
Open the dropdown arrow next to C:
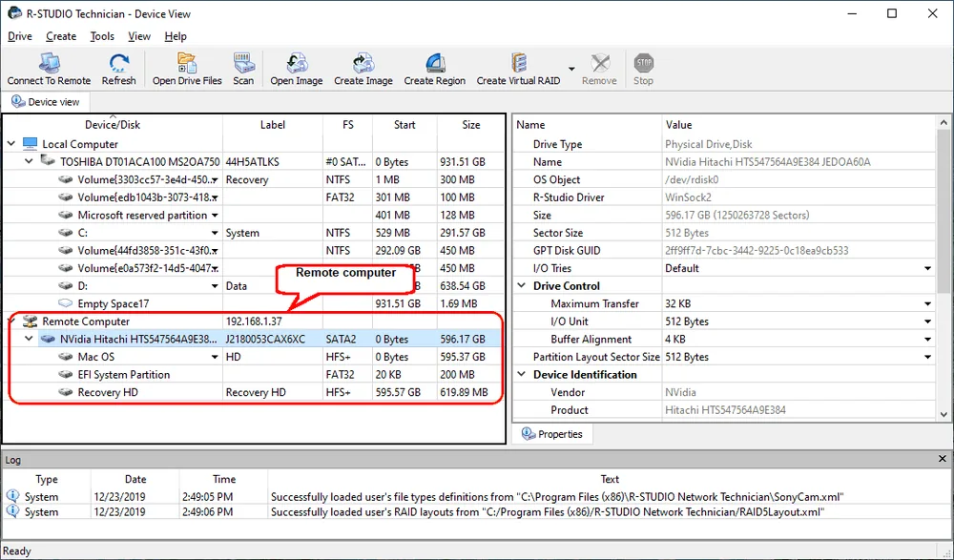[215, 233]
